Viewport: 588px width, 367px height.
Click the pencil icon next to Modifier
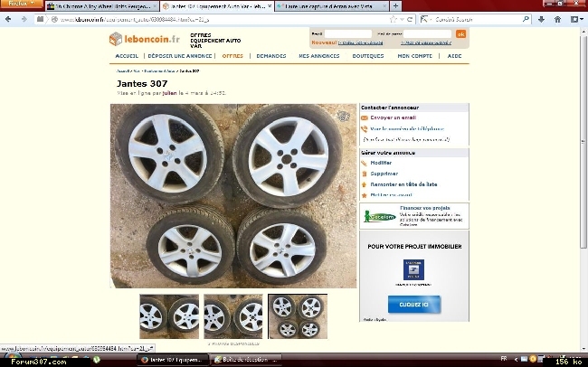(x=365, y=163)
